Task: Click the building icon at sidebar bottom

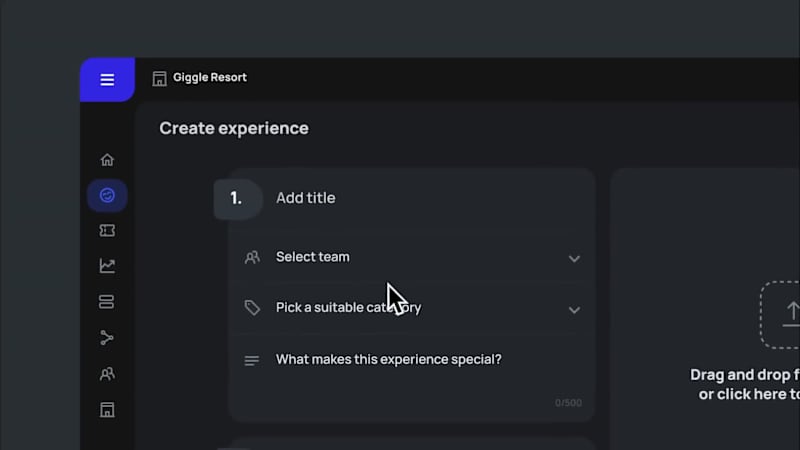Action: (x=107, y=410)
